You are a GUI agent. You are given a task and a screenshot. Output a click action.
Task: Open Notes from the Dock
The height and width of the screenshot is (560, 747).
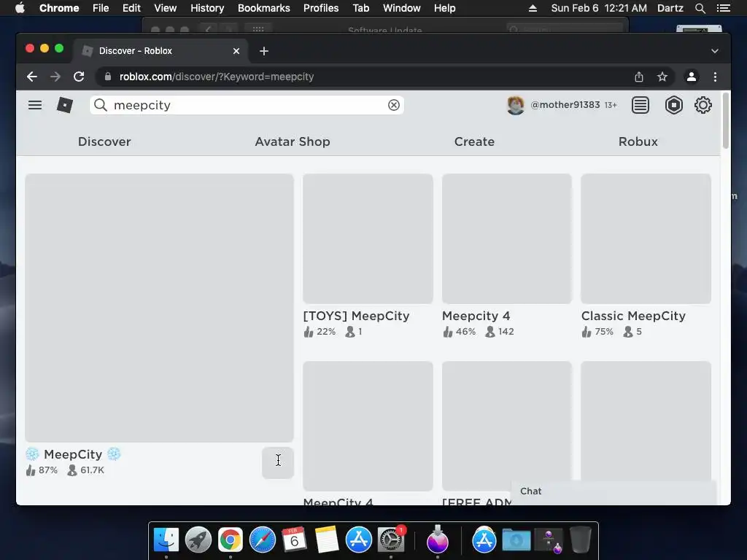click(326, 540)
